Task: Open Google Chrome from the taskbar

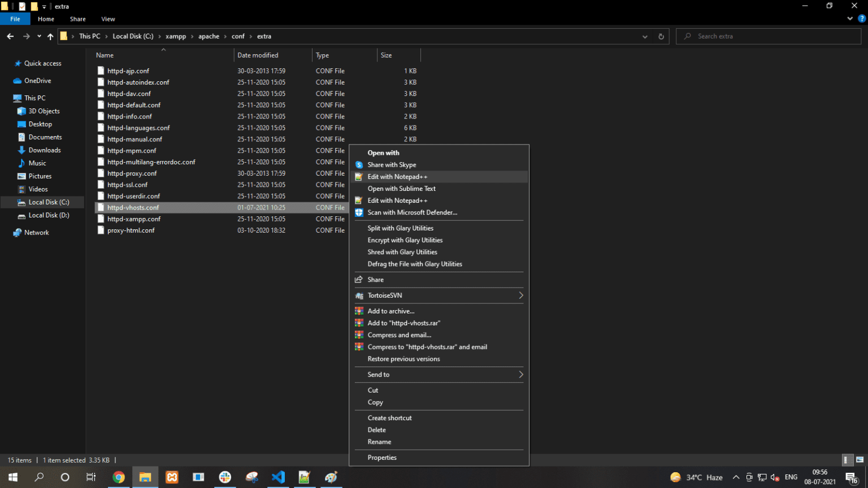Action: (x=119, y=477)
